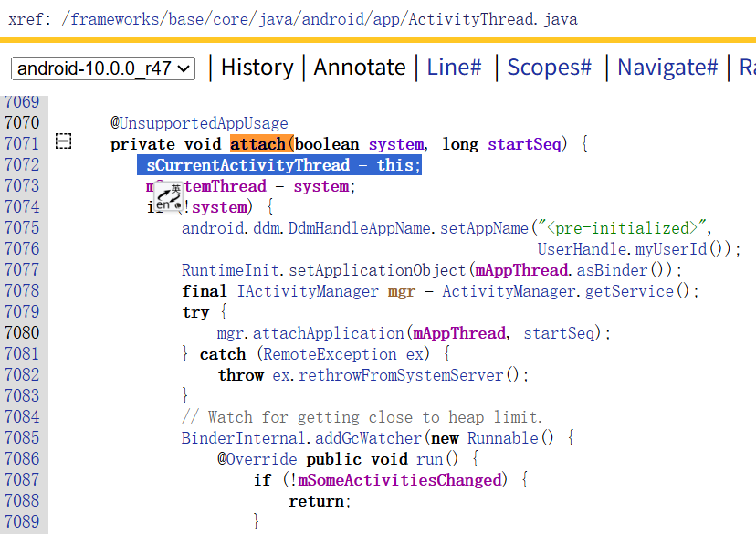The width and height of the screenshot is (756, 534).
Task: Click the startSeq parameter in attach signature
Action: tap(525, 144)
